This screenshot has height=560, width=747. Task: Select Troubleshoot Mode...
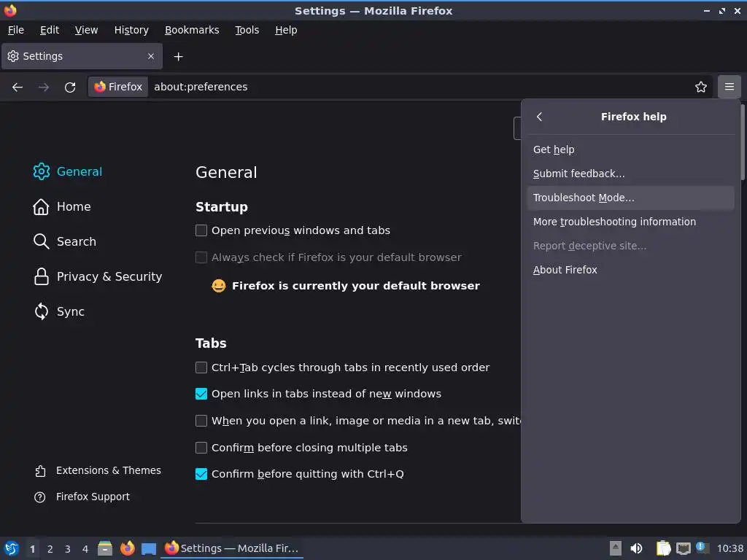click(631, 198)
